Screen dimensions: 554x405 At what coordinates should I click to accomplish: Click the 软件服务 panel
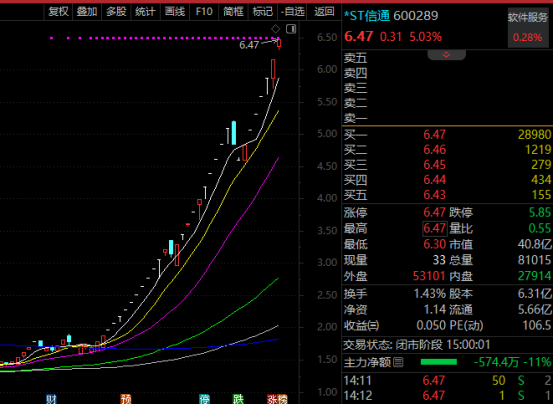click(528, 28)
